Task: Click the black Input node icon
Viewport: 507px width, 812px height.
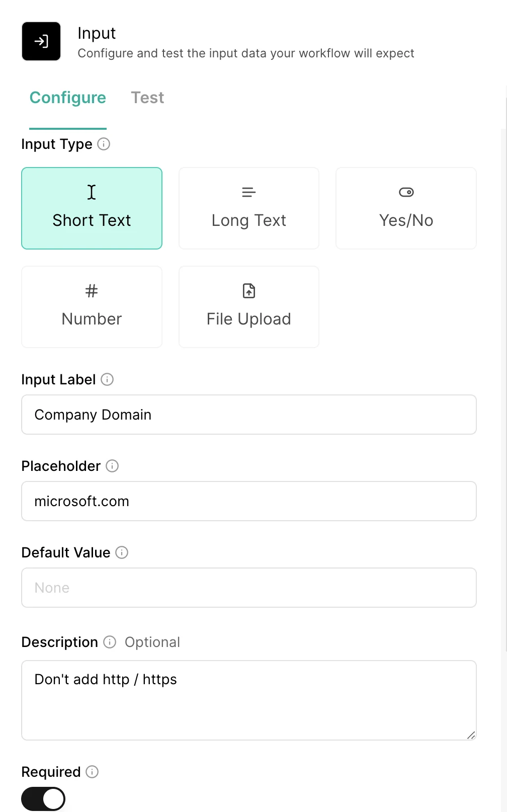Action: [41, 41]
